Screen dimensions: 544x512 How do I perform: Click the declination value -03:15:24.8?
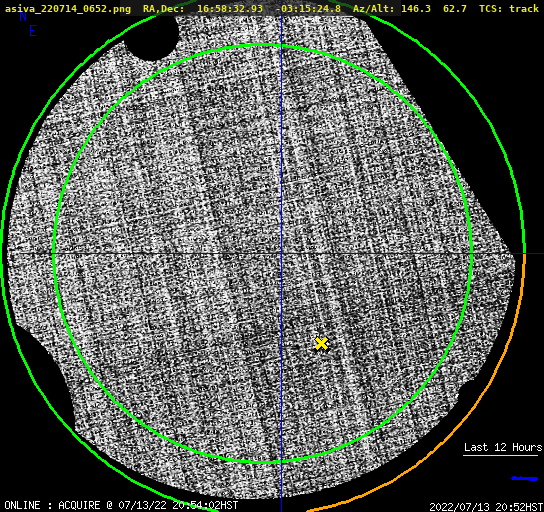(308, 8)
